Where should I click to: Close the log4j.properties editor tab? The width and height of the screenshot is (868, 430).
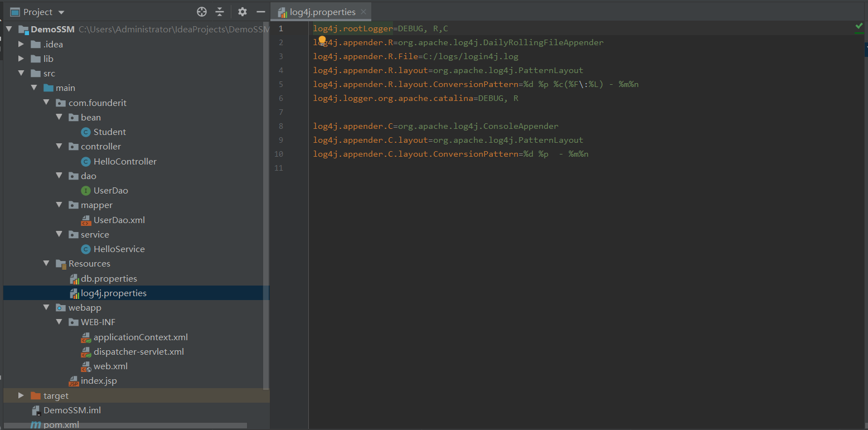[x=364, y=12]
